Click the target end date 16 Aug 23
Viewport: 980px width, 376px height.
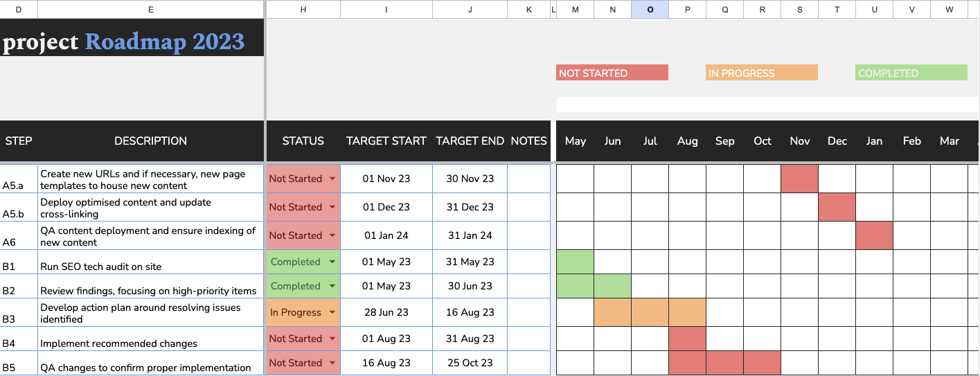click(x=470, y=312)
